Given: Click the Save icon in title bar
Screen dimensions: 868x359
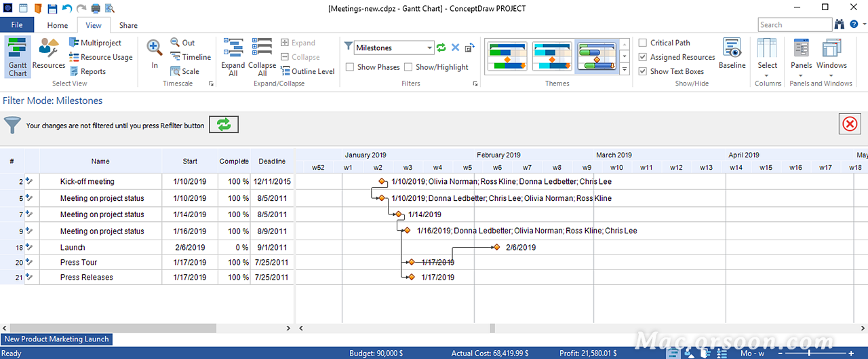Looking at the screenshot, I should 52,9.
